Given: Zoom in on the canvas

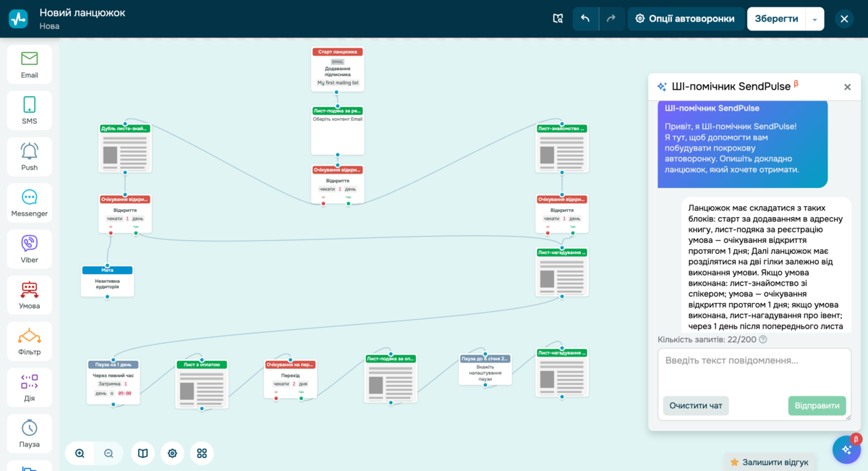Looking at the screenshot, I should pyautogui.click(x=80, y=454).
